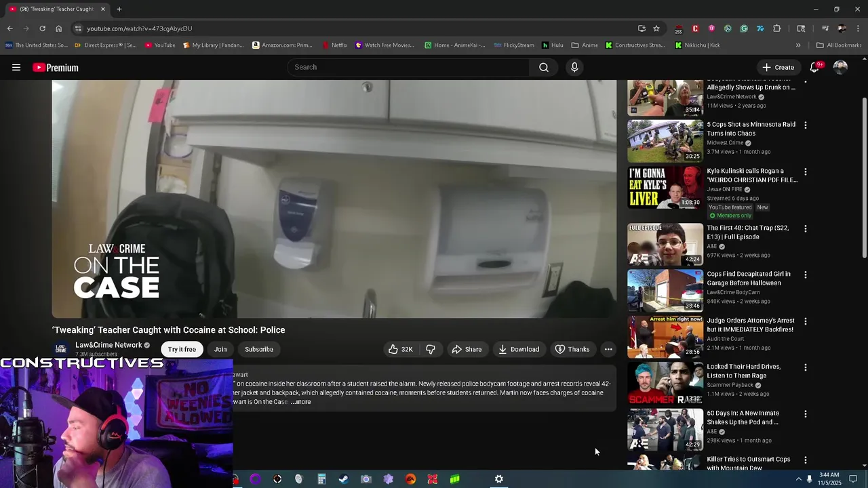Open options for Cops Find Decapitated video
The width and height of the screenshot is (868, 488).
[x=805, y=275]
